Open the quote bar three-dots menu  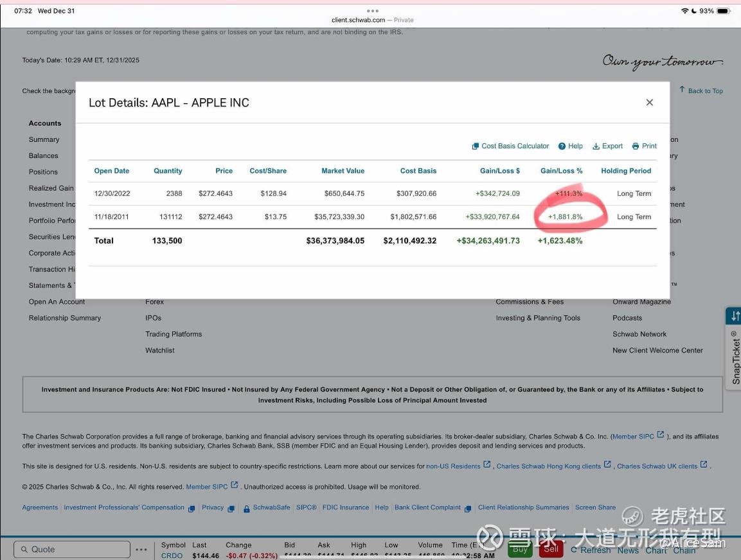141,550
